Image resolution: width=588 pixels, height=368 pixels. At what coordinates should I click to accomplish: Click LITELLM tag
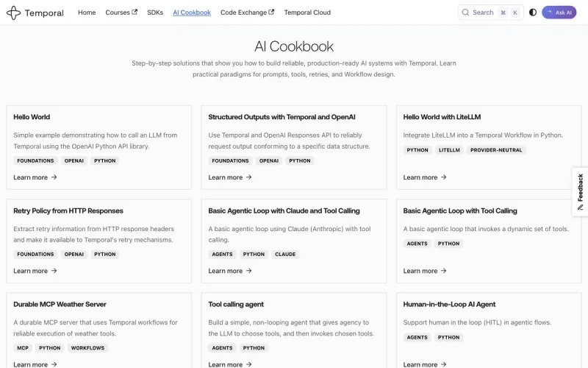(449, 150)
